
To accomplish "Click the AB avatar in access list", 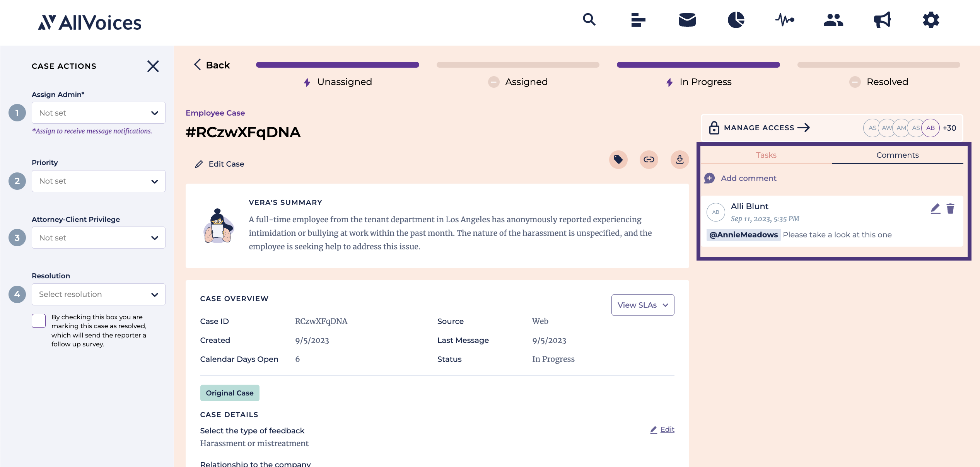I will click(930, 128).
